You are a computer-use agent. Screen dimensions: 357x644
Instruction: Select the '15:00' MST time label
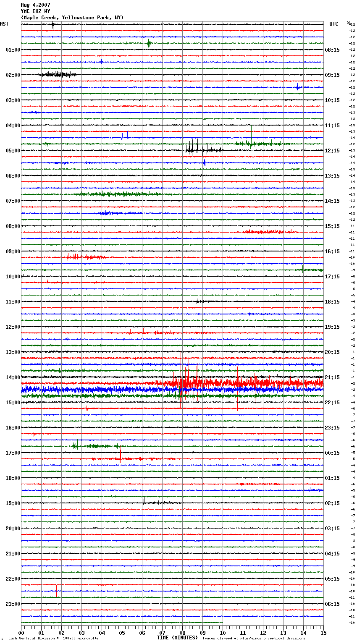coord(13,403)
